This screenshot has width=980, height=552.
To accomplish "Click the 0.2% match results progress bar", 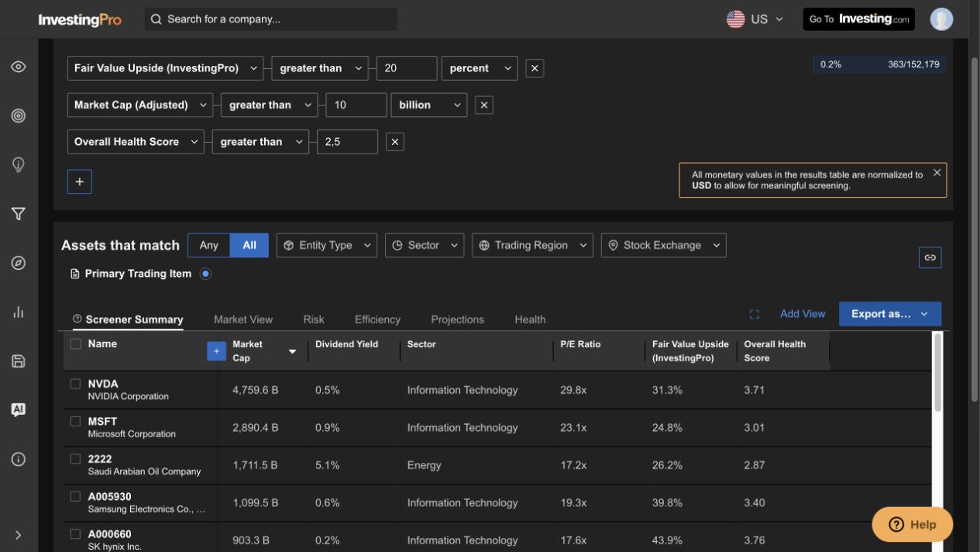I will 880,64.
